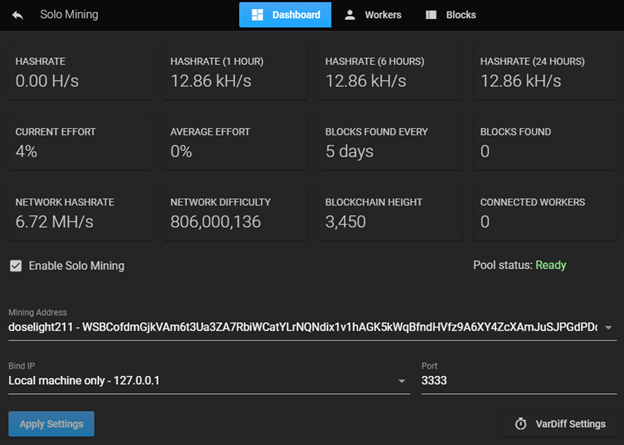The height and width of the screenshot is (445, 624).
Task: Expand the Bind IP dropdown arrow
Action: 402,381
